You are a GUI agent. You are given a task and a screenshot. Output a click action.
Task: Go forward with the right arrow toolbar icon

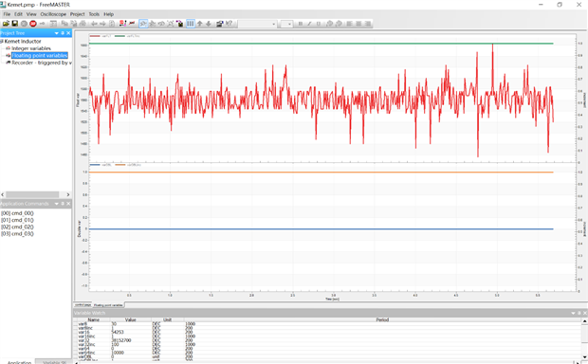[x=102, y=24]
